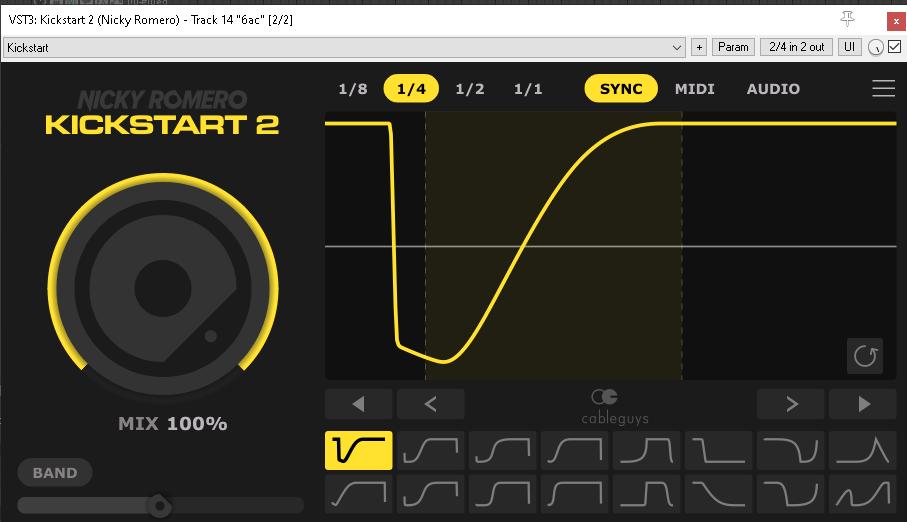This screenshot has width=907, height=522.
Task: Toggle the plugin bypass checkbox
Action: 894,47
